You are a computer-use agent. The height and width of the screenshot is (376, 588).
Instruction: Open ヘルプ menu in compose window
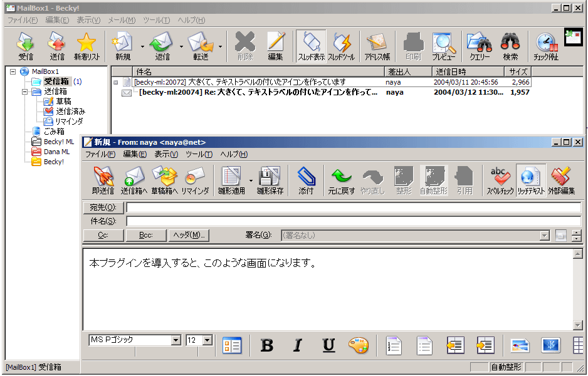[x=234, y=154]
